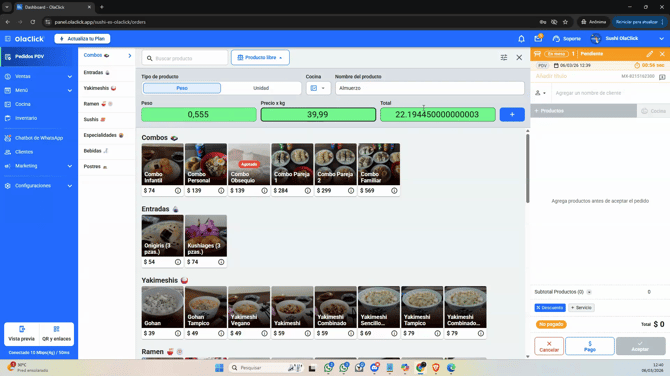Open the inbox messages icon
Image resolution: width=670 pixels, height=376 pixels.
[x=538, y=38]
